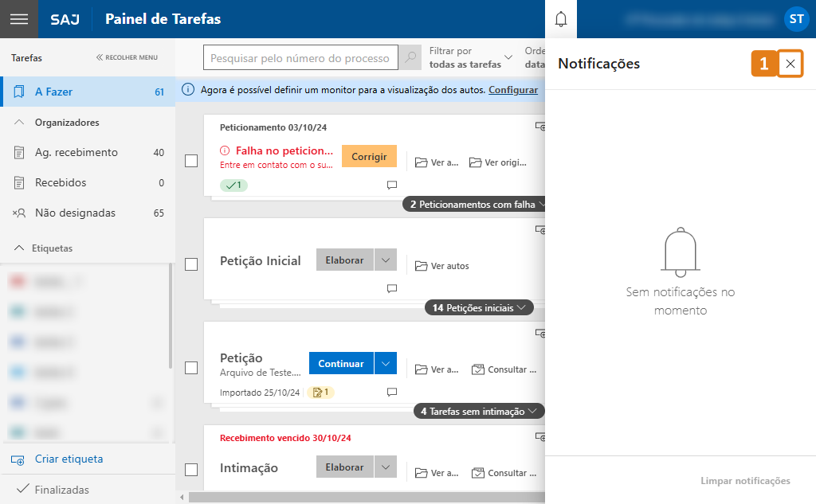Open the Filtrar por dropdown
Image resolution: width=816 pixels, height=504 pixels.
coord(470,58)
